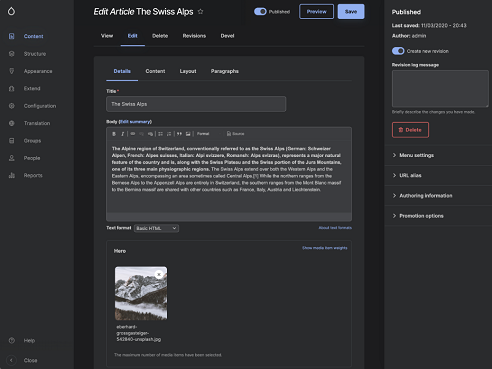Open the Extend section icon
Screen dimensions: 492x369
pos(12,88)
